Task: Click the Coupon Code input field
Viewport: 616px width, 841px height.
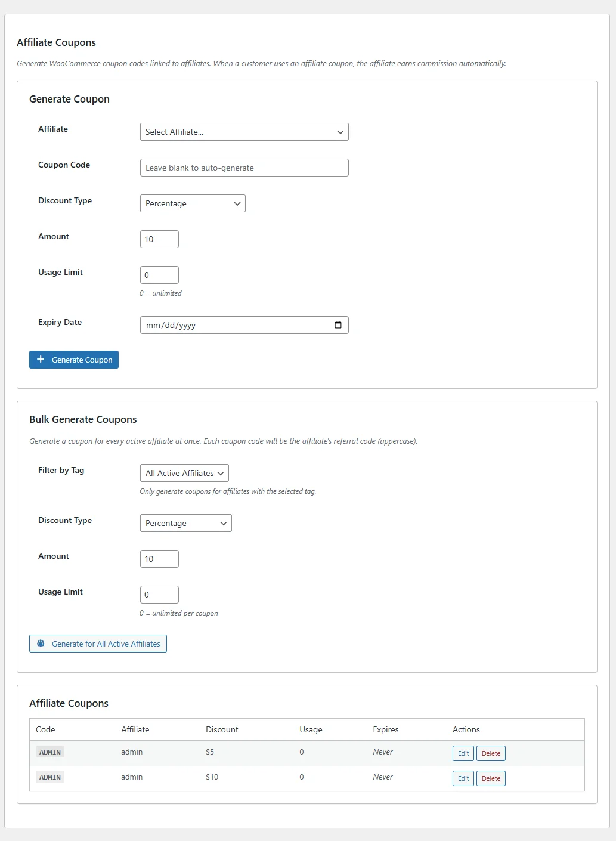Action: (244, 168)
